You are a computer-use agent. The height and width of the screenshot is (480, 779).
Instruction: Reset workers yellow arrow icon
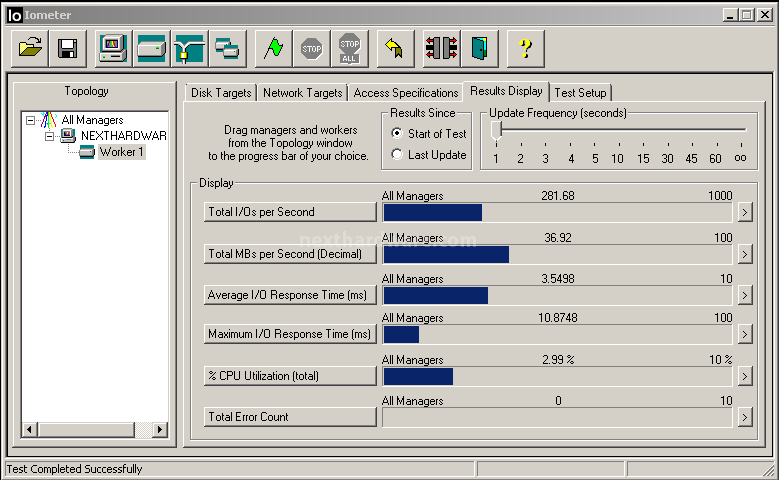point(395,49)
